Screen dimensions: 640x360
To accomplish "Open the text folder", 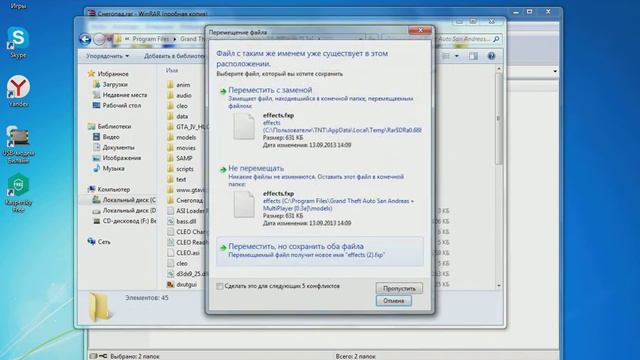I will point(176,179).
